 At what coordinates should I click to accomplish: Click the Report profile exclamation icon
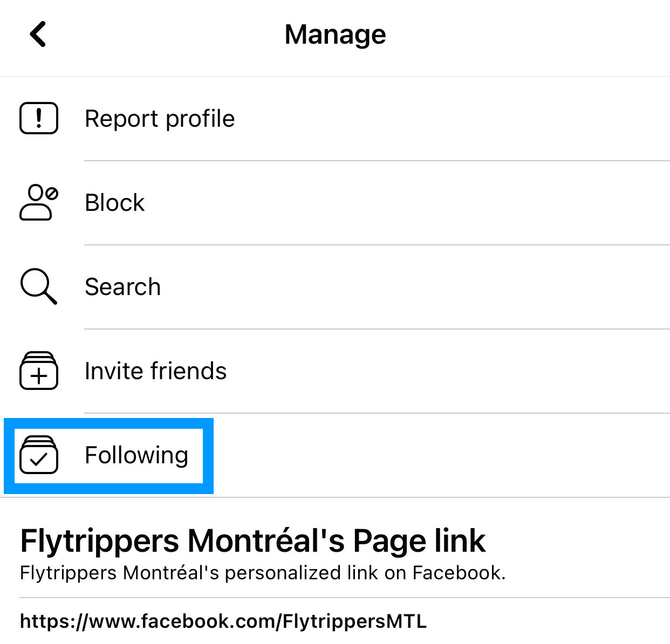tap(39, 118)
